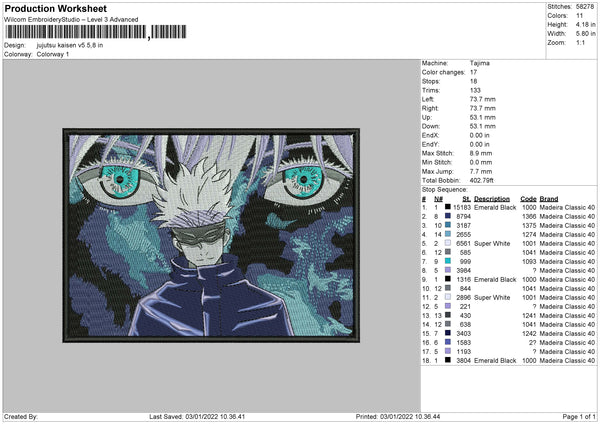
Task: Click the 'Stops:' label
Action: tap(431, 81)
